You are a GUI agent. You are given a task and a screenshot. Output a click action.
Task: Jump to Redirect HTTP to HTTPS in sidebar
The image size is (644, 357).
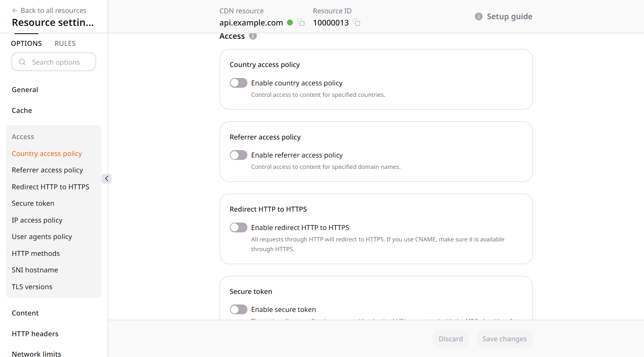[51, 187]
